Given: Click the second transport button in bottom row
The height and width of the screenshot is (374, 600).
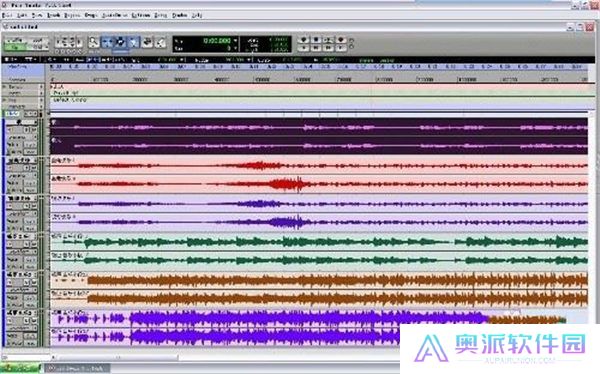Looking at the screenshot, I should coord(316,48).
